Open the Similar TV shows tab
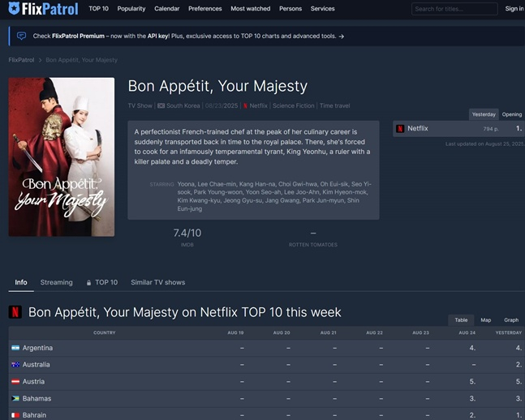The width and height of the screenshot is (525, 420). point(157,282)
